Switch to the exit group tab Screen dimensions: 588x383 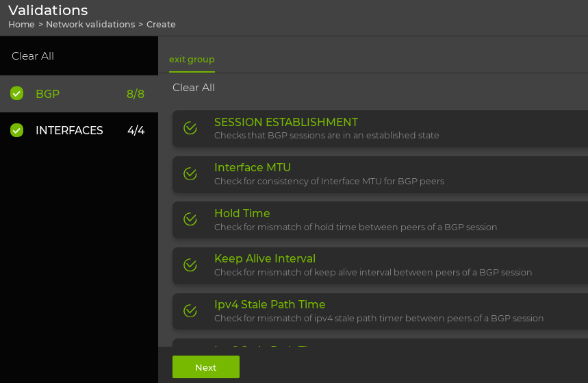[x=192, y=60]
